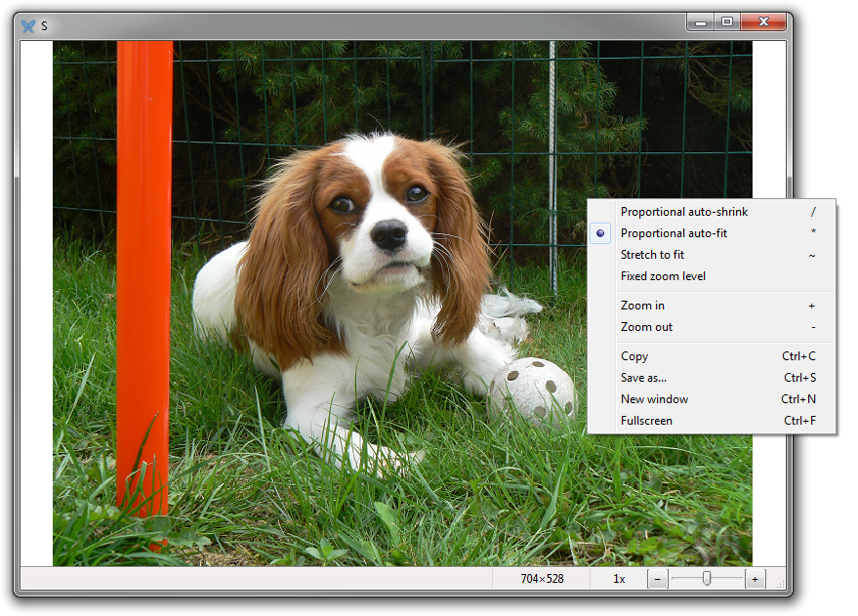Image resolution: width=858 pixels, height=616 pixels.
Task: Enable Proportional auto-shrink mode
Action: click(683, 212)
